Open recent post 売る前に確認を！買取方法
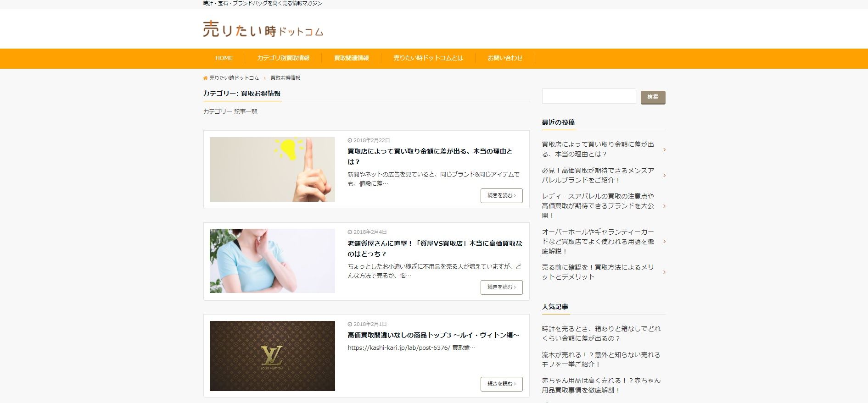Image resolution: width=868 pixels, height=403 pixels. pyautogui.click(x=598, y=272)
